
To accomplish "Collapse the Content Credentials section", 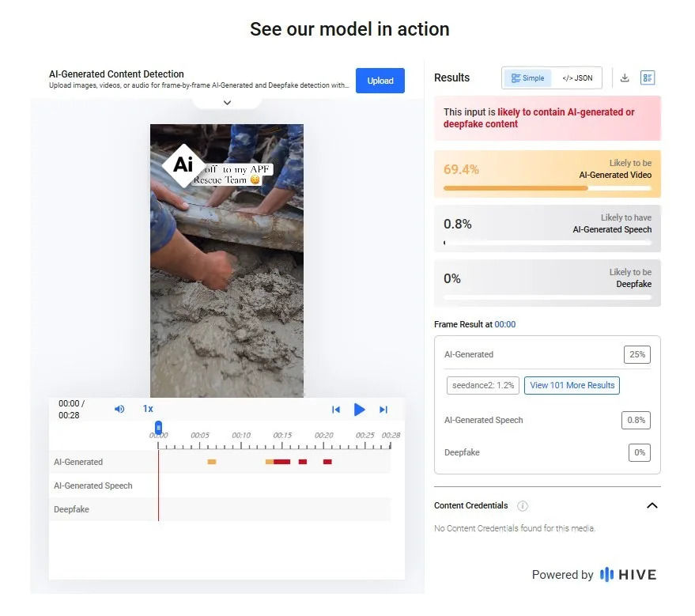I will coord(652,505).
